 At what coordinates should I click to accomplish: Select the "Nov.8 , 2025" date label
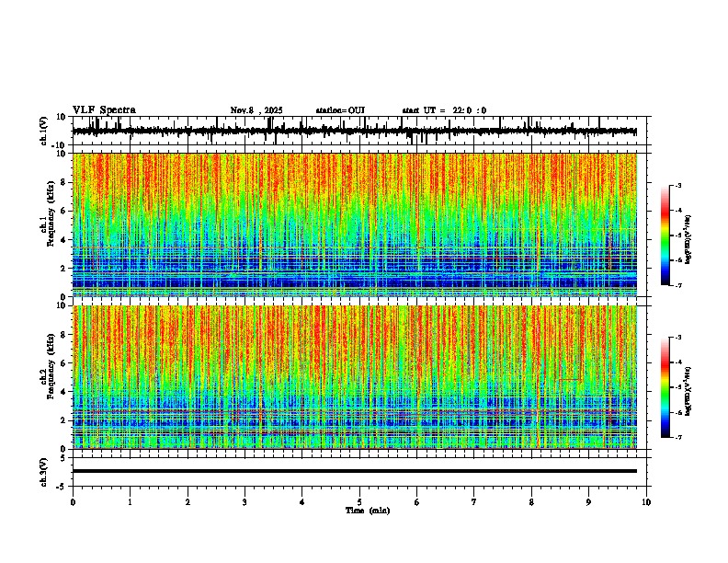point(256,110)
